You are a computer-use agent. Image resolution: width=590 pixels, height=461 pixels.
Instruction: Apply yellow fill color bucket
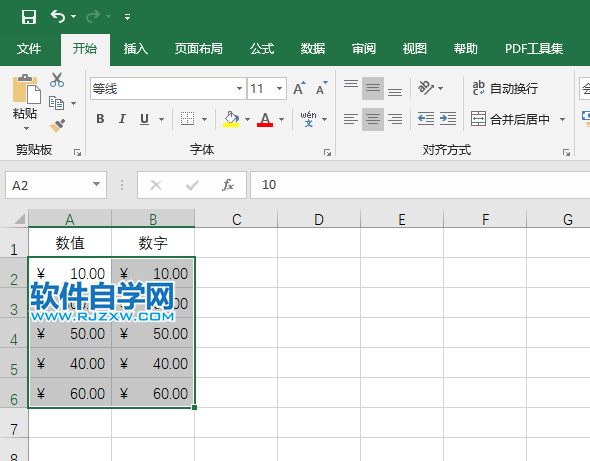coord(231,119)
